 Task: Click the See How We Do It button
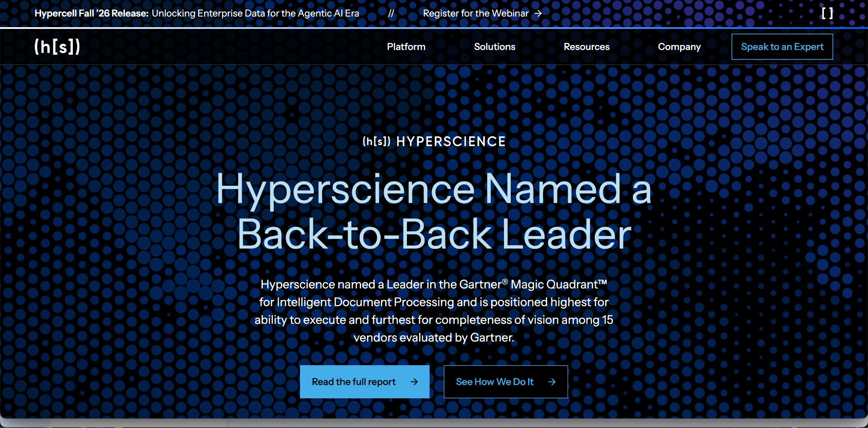[x=506, y=382]
